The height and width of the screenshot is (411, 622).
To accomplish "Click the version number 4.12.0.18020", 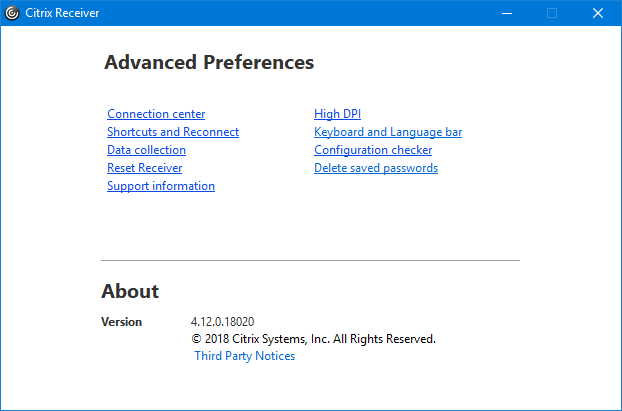I will 222,322.
